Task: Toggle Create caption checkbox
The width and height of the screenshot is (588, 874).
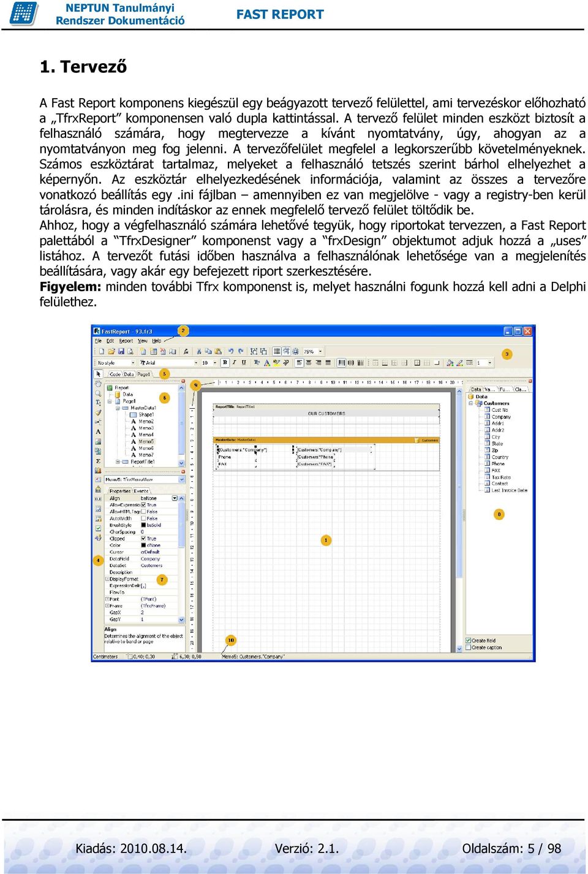Action: 469,647
